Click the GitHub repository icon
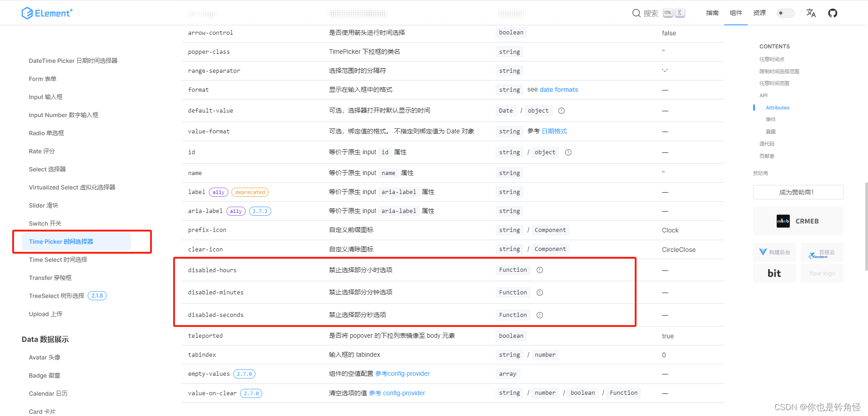Viewport: 868px width, 416px height. point(833,13)
